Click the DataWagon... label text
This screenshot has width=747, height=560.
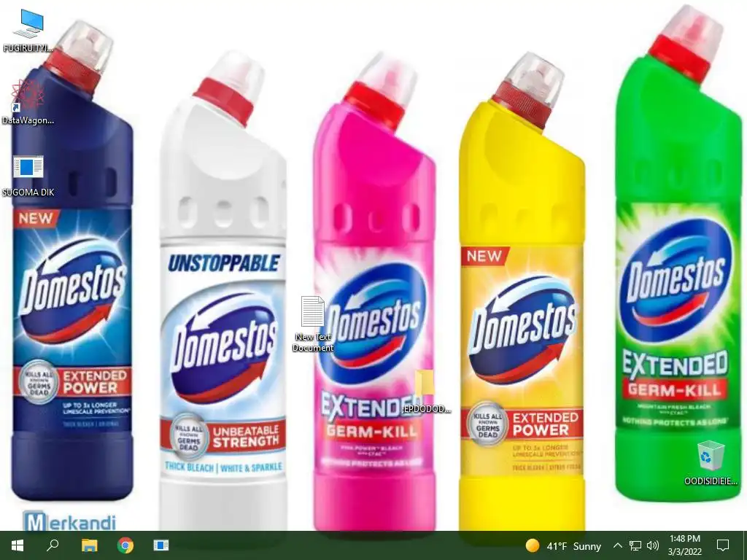pyautogui.click(x=28, y=120)
